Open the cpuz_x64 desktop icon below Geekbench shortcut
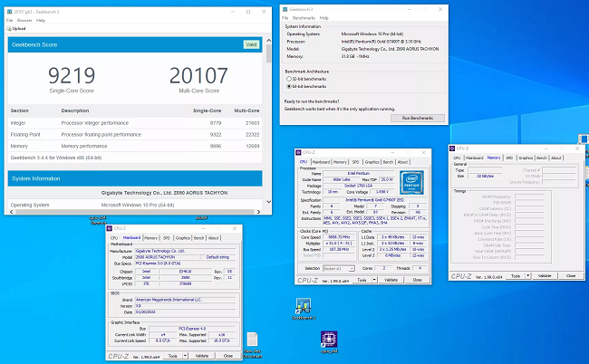The width and height of the screenshot is (589, 364). (x=329, y=340)
